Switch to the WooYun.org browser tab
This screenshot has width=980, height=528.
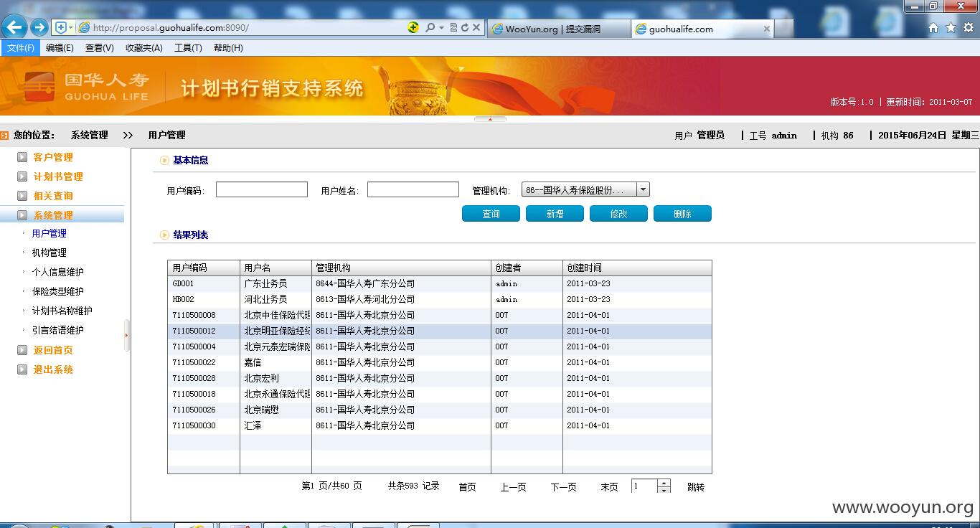559,29
